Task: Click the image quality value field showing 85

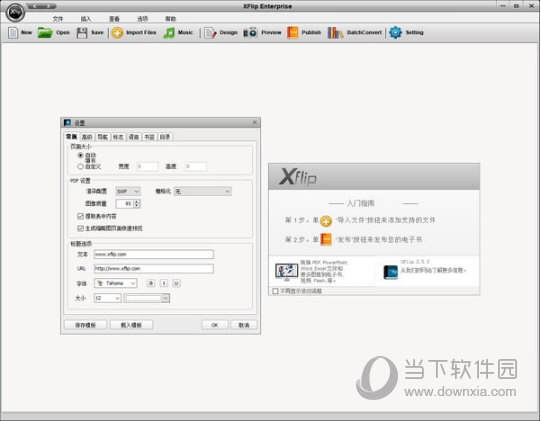Action: [125, 204]
